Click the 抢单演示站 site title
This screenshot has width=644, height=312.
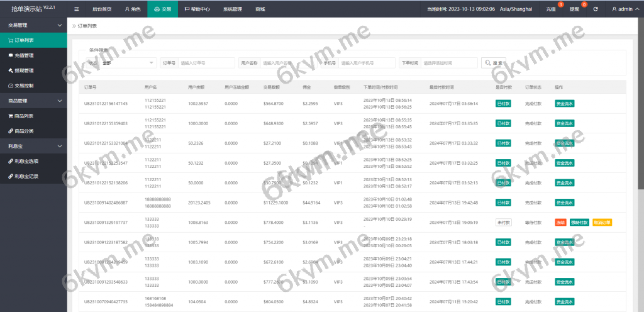27,9
